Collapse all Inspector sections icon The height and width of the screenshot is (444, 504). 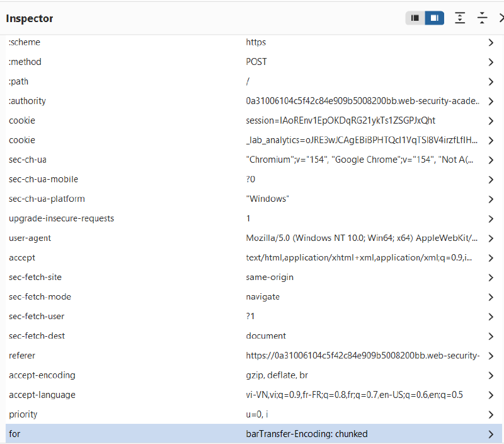(x=482, y=18)
